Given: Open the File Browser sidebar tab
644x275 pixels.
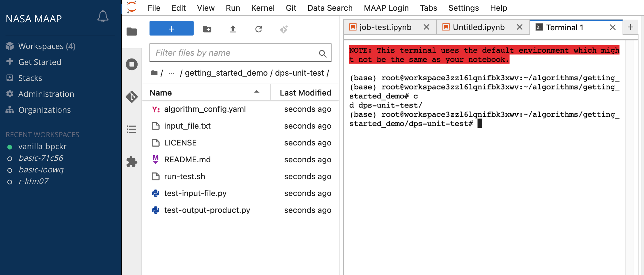Looking at the screenshot, I should click(x=132, y=32).
